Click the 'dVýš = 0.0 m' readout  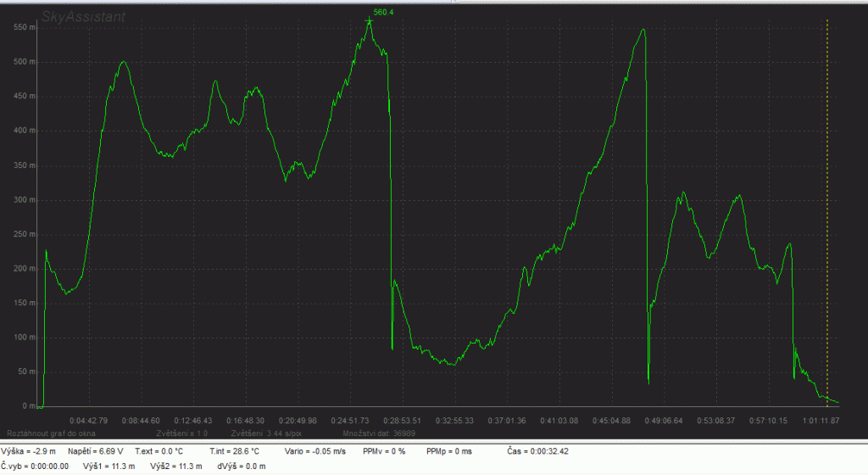click(x=241, y=467)
